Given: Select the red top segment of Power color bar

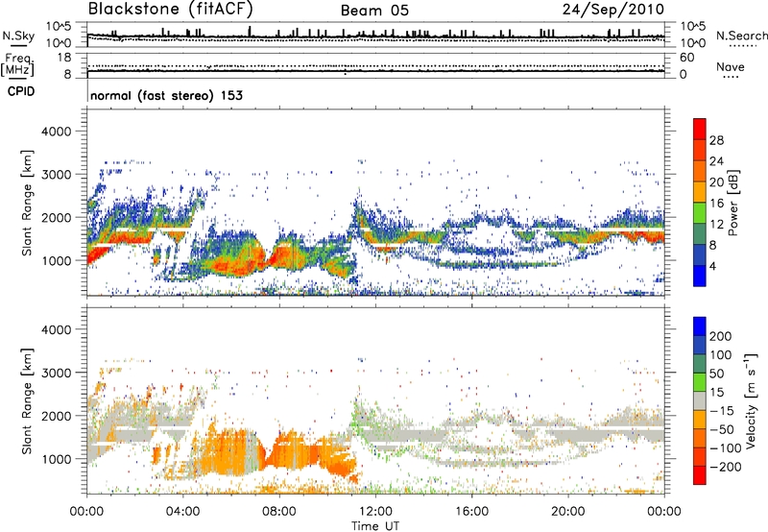Looking at the screenshot, I should click(x=700, y=129).
